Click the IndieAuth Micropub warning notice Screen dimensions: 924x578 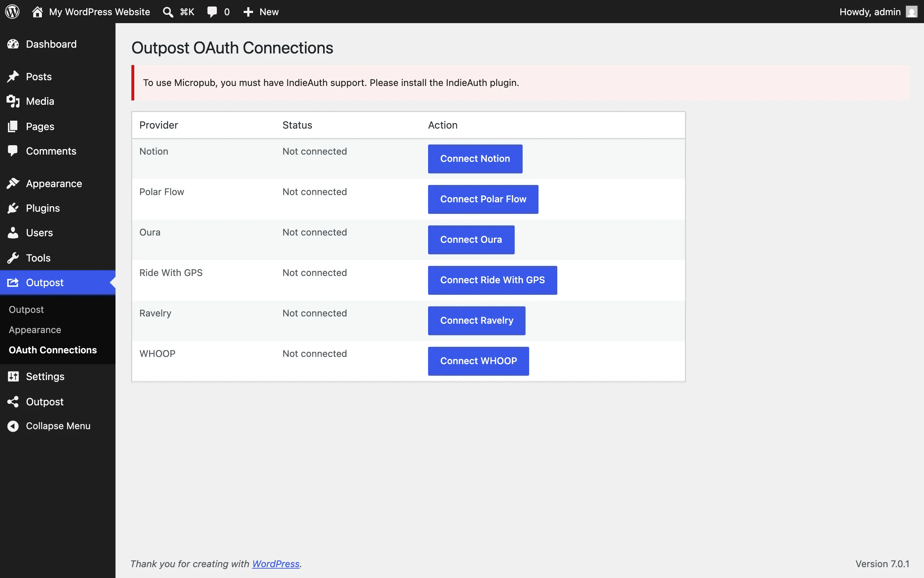tap(520, 83)
